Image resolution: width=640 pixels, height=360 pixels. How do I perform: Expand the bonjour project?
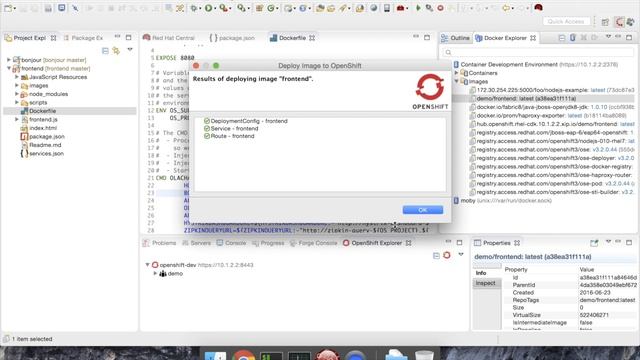[9, 60]
